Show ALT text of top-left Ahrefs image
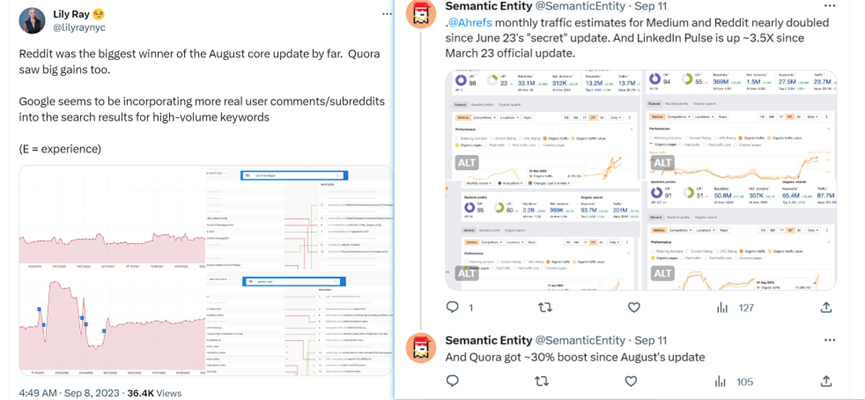 click(x=467, y=163)
